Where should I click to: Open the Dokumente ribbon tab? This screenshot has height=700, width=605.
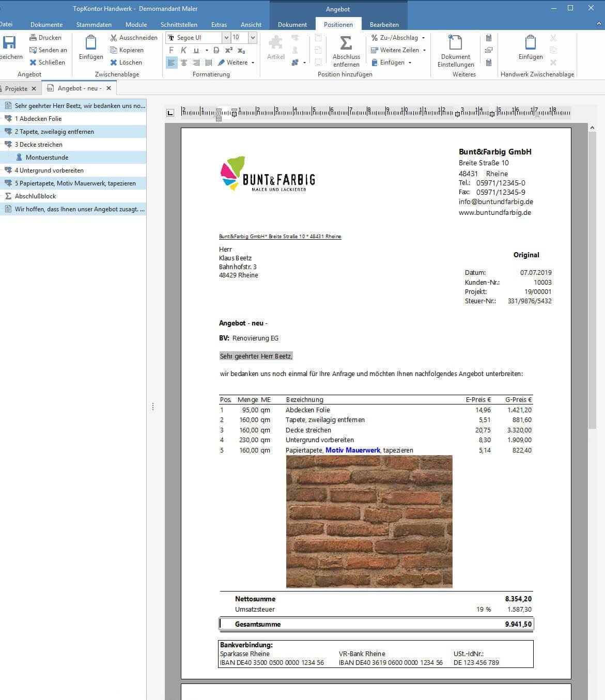(46, 24)
